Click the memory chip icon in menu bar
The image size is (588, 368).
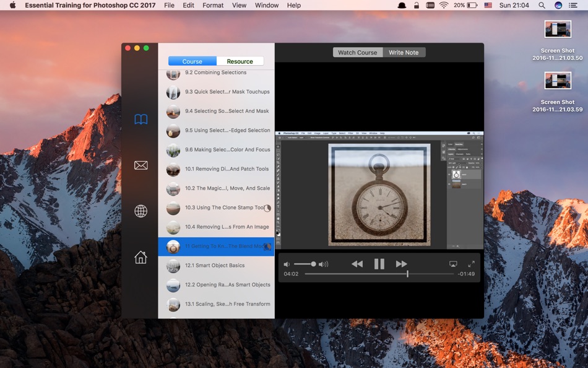click(430, 5)
